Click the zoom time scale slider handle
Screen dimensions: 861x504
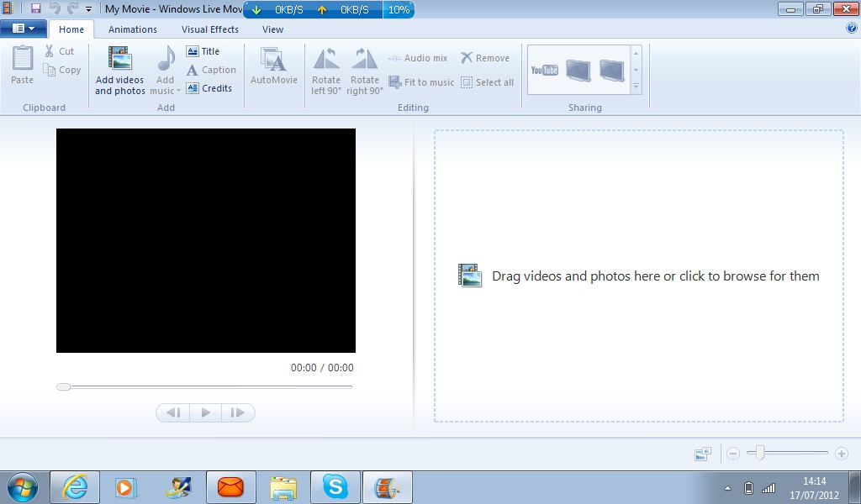click(x=760, y=453)
